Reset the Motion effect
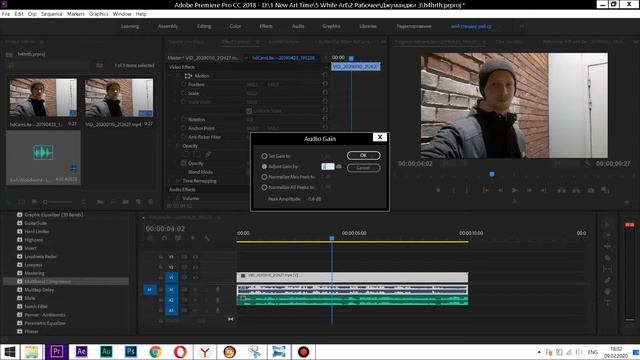640x360 pixels. [325, 76]
